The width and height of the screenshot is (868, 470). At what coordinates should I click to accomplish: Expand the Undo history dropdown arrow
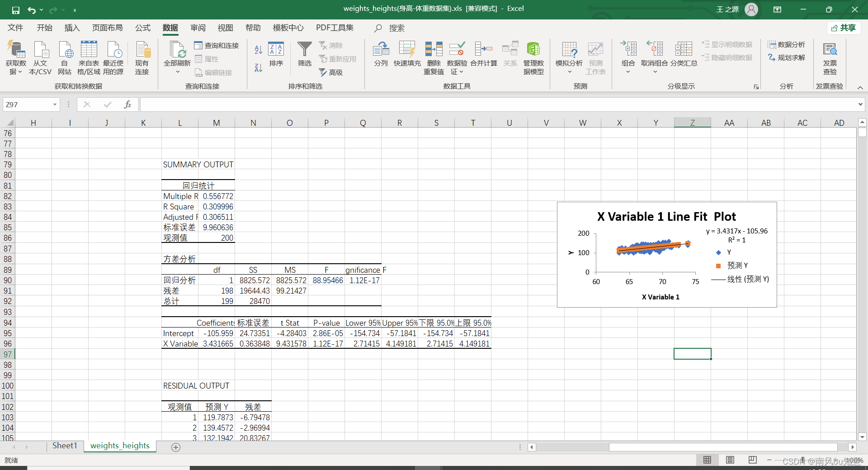point(41,9)
